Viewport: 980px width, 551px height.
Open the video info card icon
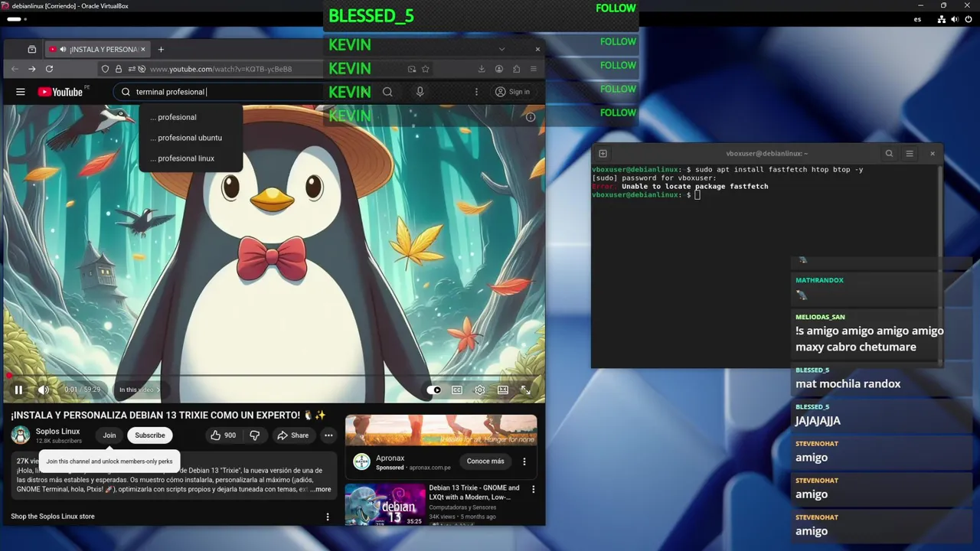[531, 117]
